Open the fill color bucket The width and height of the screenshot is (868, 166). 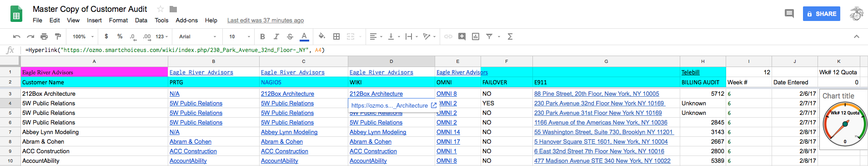[322, 36]
